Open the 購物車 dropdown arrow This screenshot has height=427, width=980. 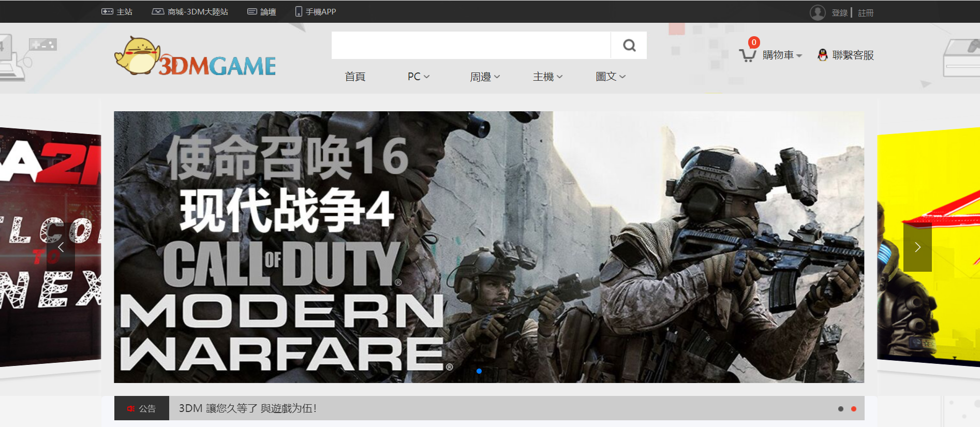point(799,56)
